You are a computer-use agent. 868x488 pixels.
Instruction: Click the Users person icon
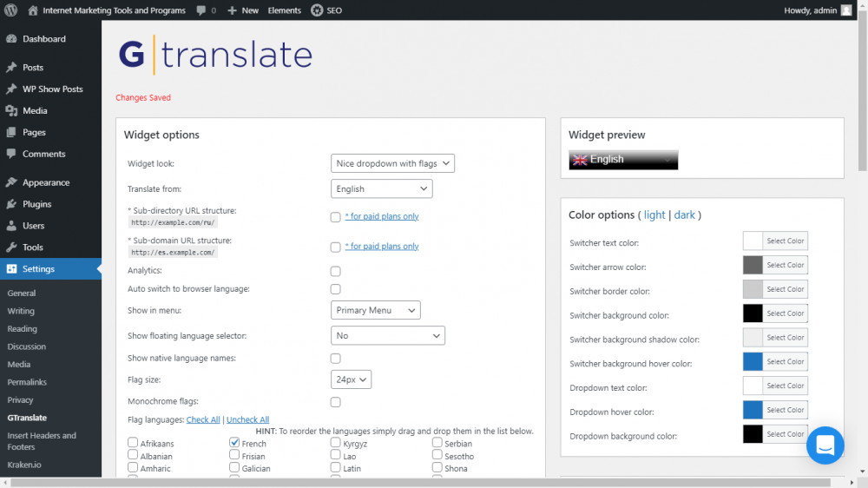[11, 226]
